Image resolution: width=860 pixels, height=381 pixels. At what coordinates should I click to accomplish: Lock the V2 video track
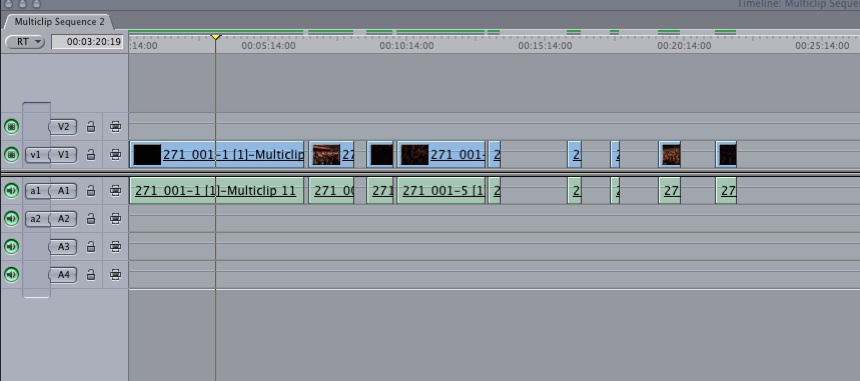(91, 127)
